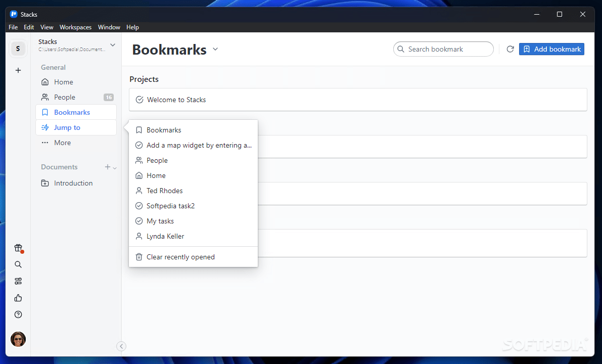Screen dimensions: 602x364
Task: Click the Add bookmark button
Action: (x=551, y=49)
